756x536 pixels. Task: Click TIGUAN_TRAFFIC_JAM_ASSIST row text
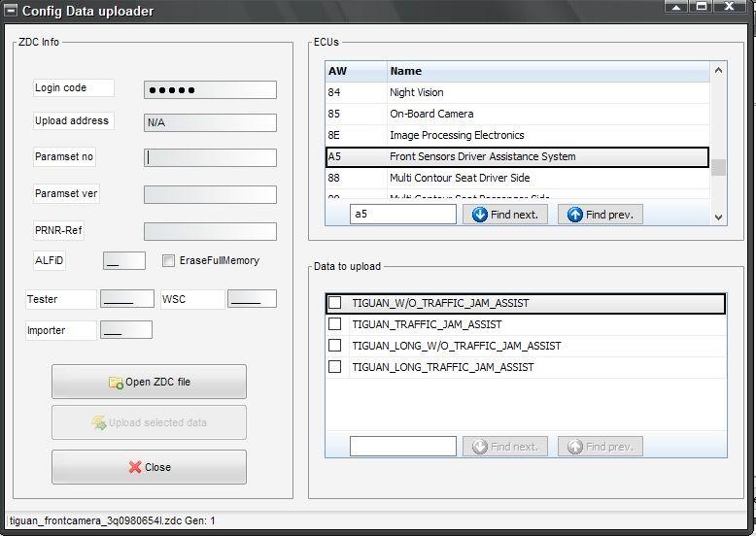[427, 324]
